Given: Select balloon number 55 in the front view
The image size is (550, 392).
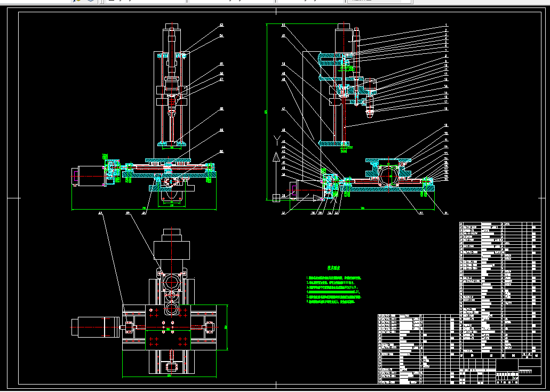Looking at the screenshot, I should click(221, 64).
